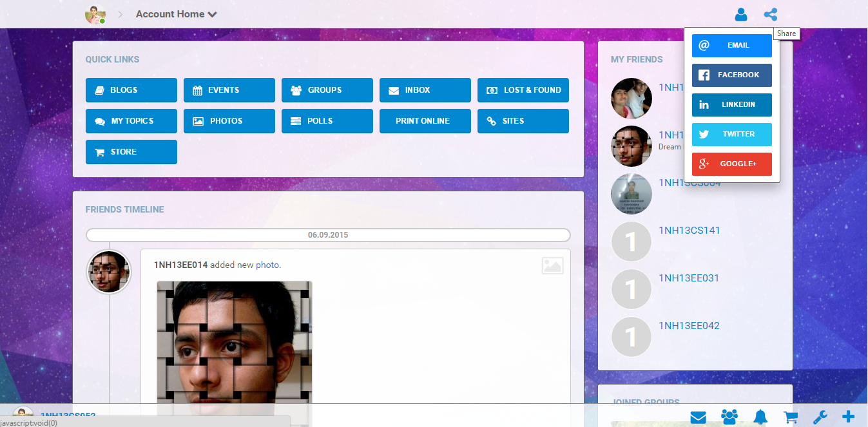The width and height of the screenshot is (868, 427).
Task: Open Polls quick link
Action: click(x=327, y=121)
